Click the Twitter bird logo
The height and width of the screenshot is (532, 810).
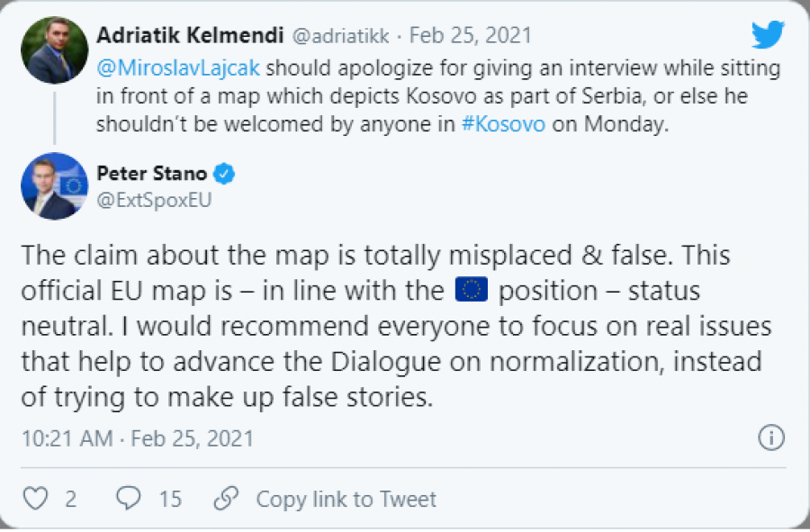pyautogui.click(x=768, y=34)
